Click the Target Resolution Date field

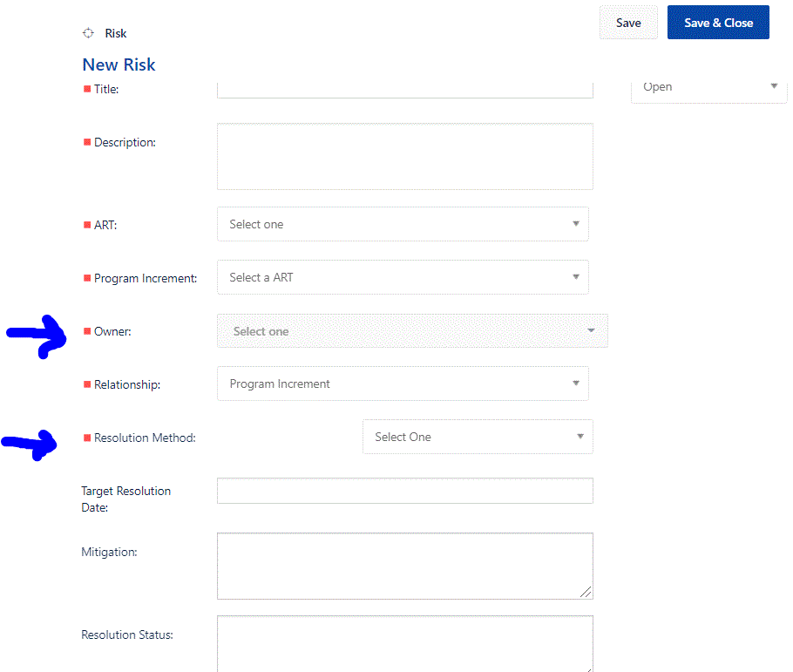pyautogui.click(x=404, y=490)
